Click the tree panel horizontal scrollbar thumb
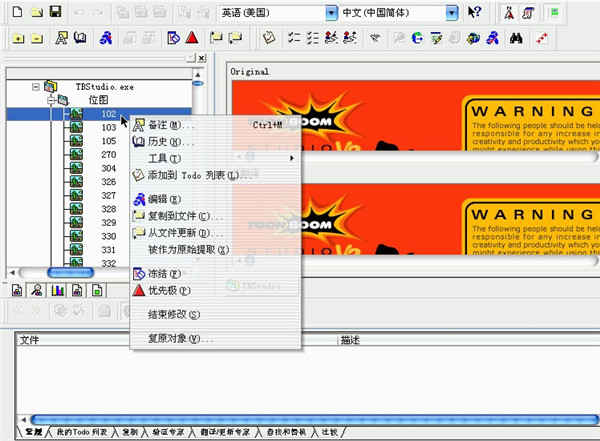Viewport: 600px width, 441px height. pyautogui.click(x=70, y=273)
